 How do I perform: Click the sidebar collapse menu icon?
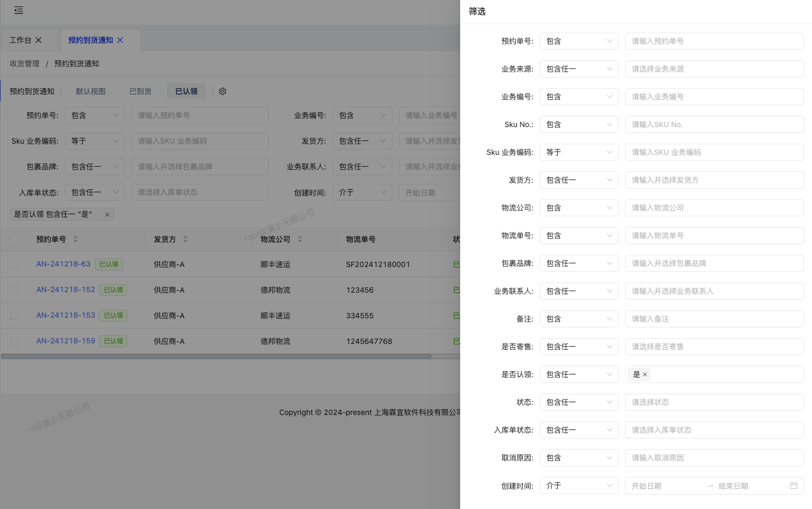tap(19, 10)
